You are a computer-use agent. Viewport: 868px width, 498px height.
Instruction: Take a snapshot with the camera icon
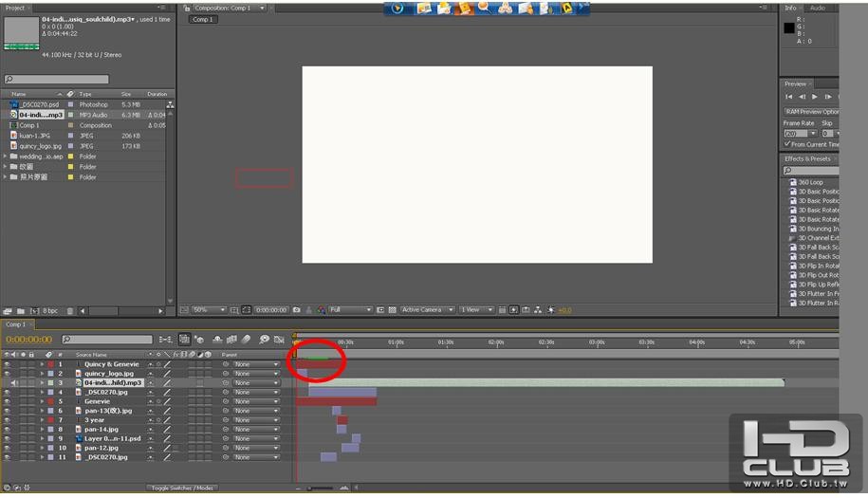click(297, 310)
